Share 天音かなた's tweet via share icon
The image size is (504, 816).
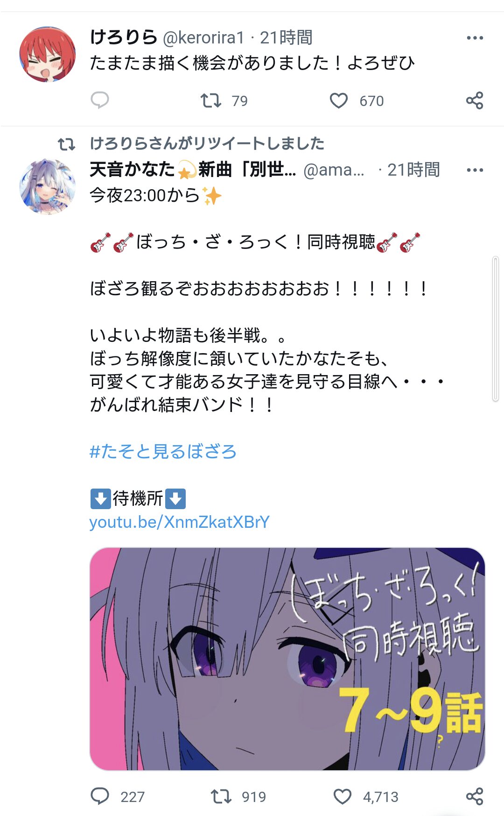475,796
